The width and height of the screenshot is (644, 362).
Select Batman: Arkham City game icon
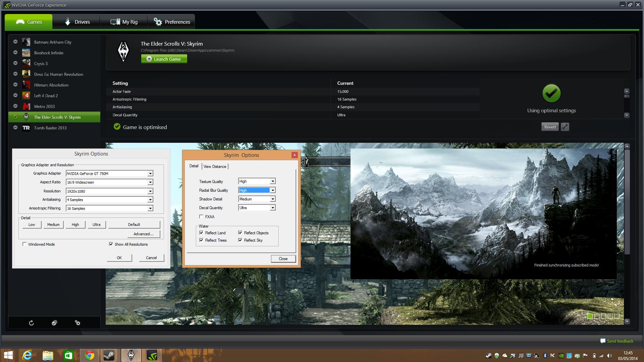pos(26,42)
